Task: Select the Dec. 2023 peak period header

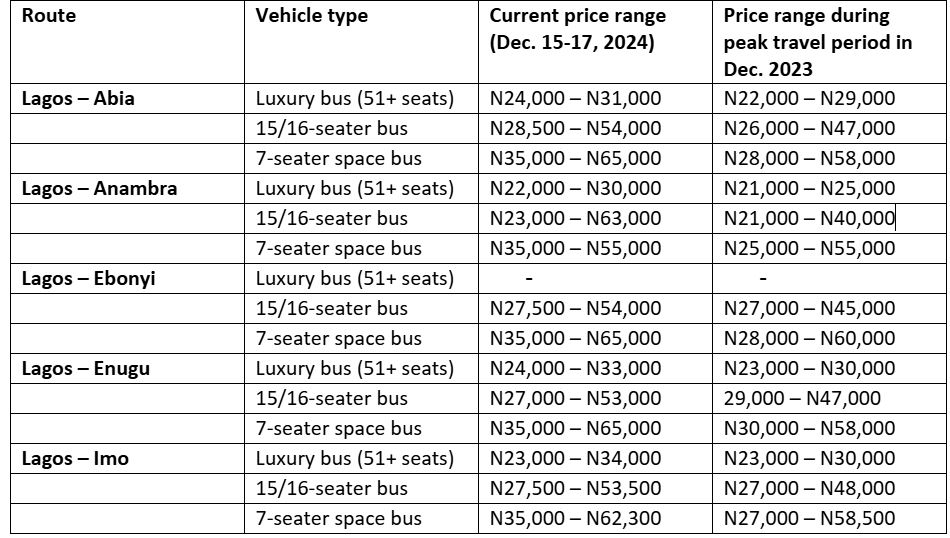Action: pyautogui.click(x=818, y=43)
